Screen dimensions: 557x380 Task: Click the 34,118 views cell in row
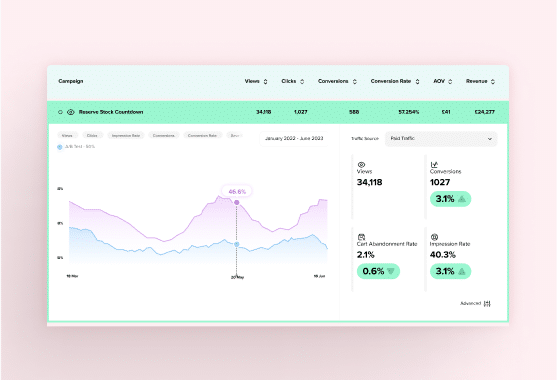(x=264, y=112)
